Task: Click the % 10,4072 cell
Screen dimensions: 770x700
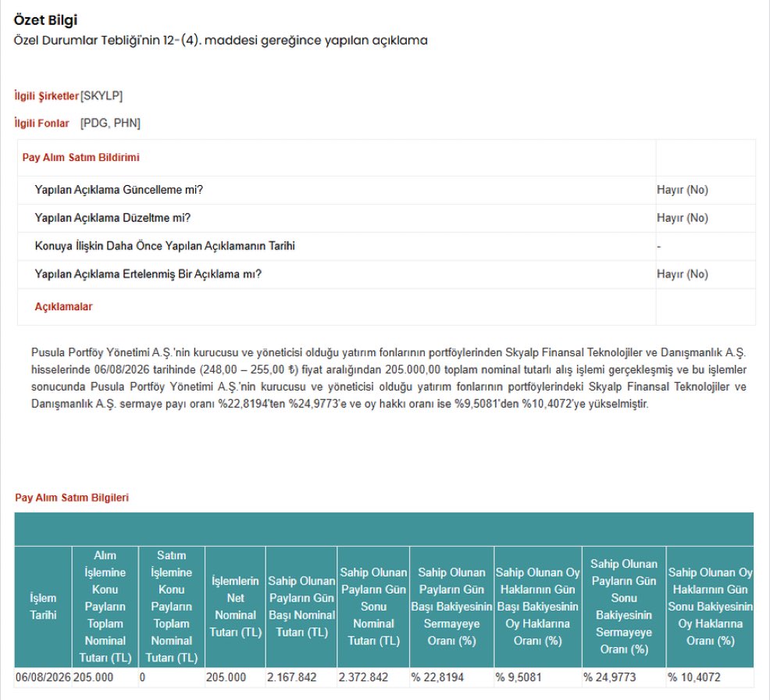Action: tap(710, 677)
